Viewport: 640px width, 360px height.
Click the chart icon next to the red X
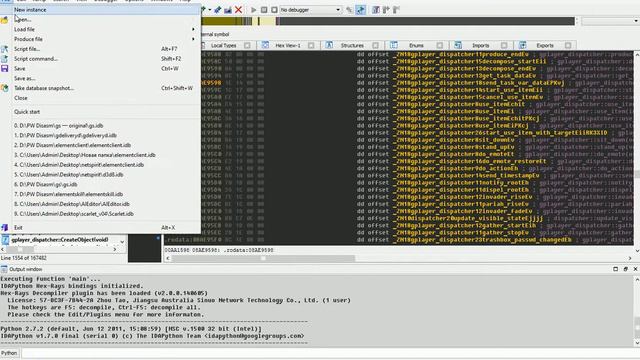(228, 10)
